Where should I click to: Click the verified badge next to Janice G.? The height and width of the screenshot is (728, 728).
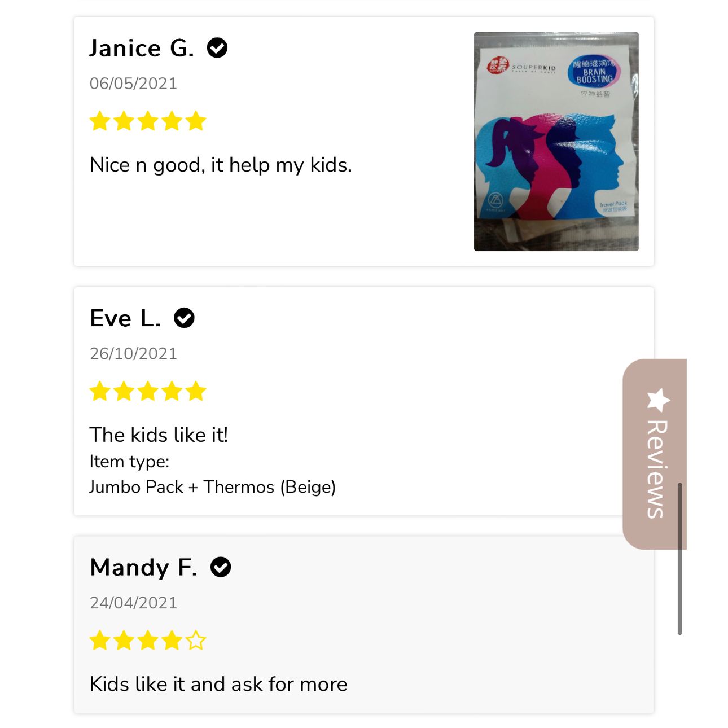tap(217, 48)
